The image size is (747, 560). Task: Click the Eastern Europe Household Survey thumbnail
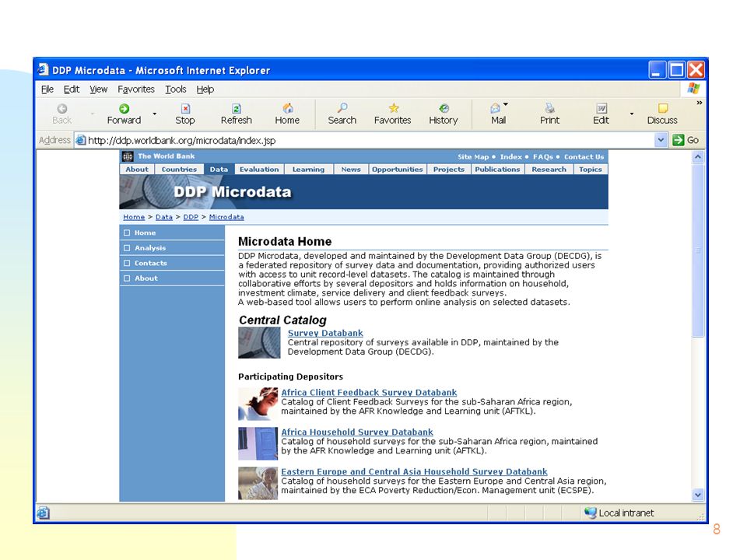(258, 483)
